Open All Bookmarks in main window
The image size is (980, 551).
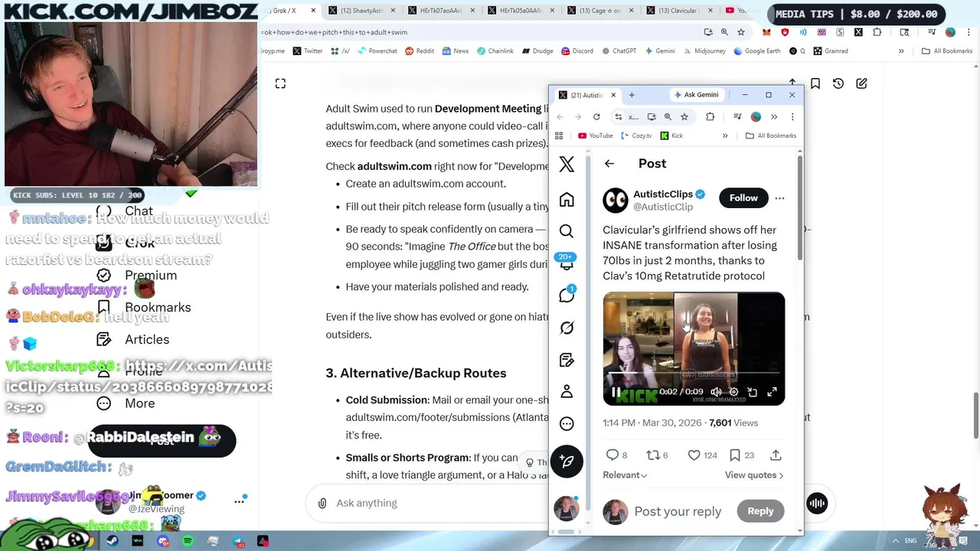[x=947, y=51]
